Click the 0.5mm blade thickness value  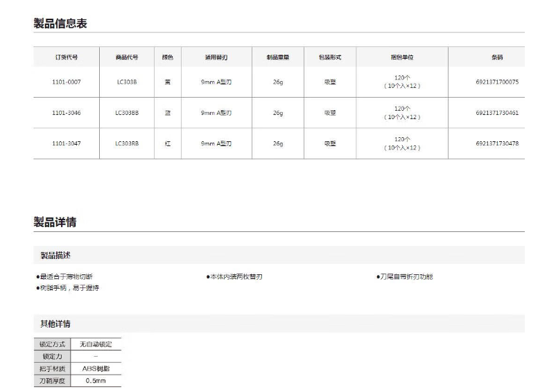pos(96,381)
